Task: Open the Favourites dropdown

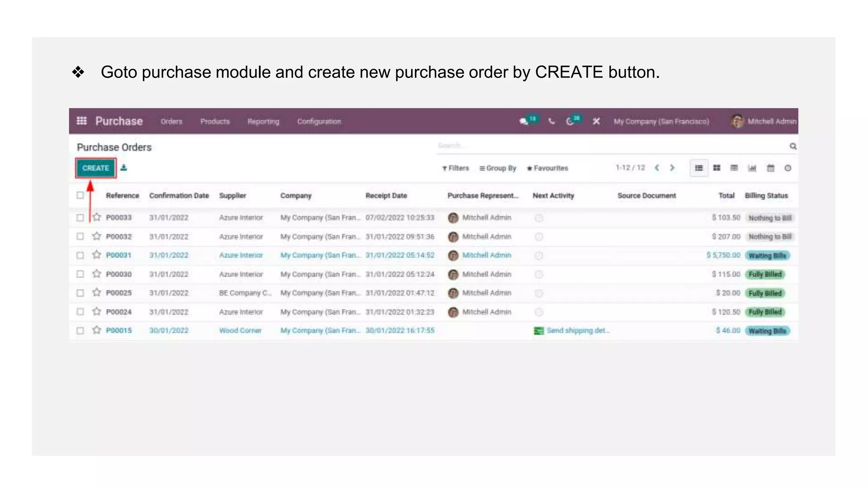Action: [x=547, y=168]
